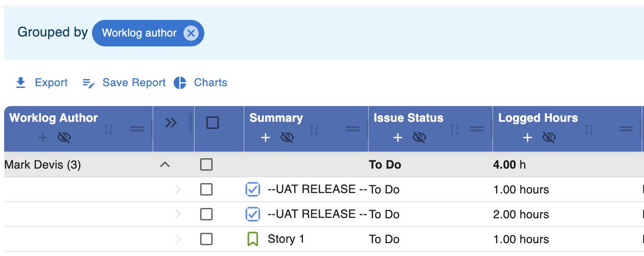Sort by the Summary column arrows
Screen dimensions: 644x256
[315, 129]
